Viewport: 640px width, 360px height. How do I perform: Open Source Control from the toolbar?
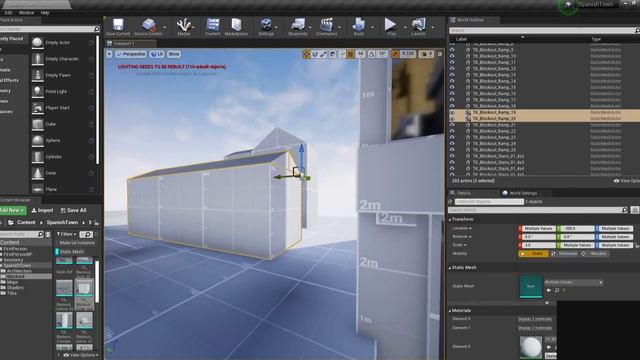tap(149, 27)
